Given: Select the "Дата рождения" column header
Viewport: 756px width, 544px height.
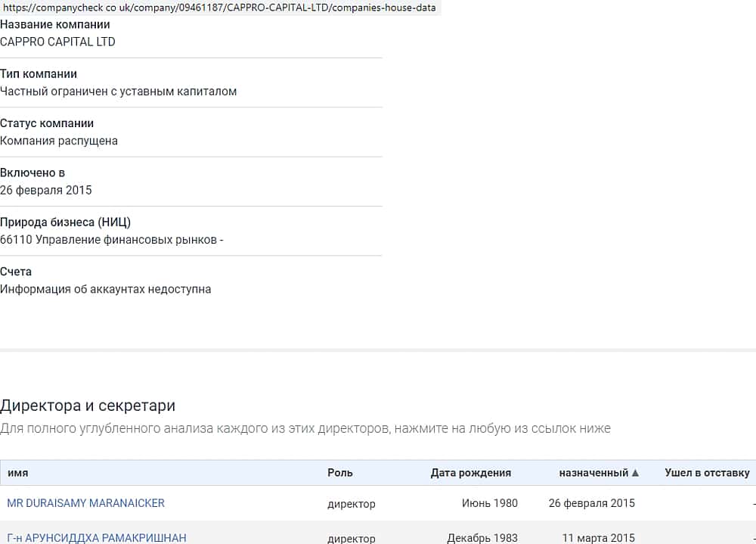Looking at the screenshot, I should pyautogui.click(x=470, y=473).
